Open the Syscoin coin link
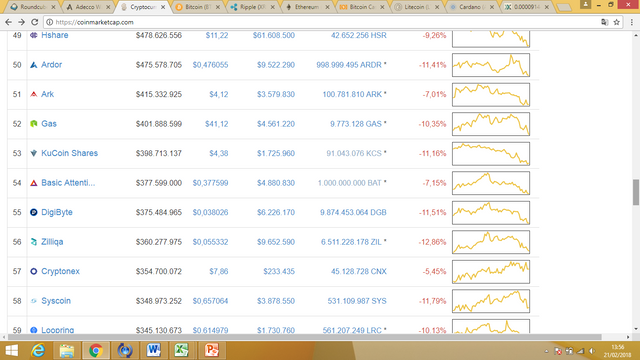 (x=56, y=301)
